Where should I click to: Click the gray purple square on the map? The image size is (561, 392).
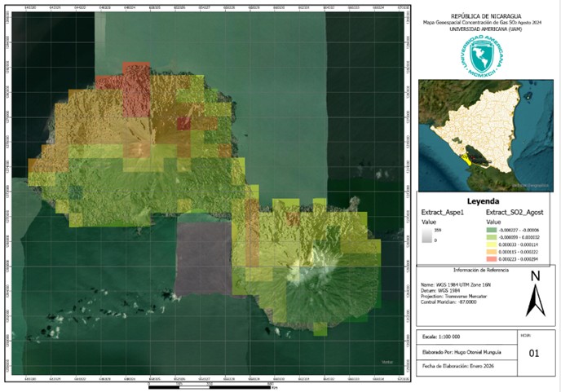pos(204,258)
